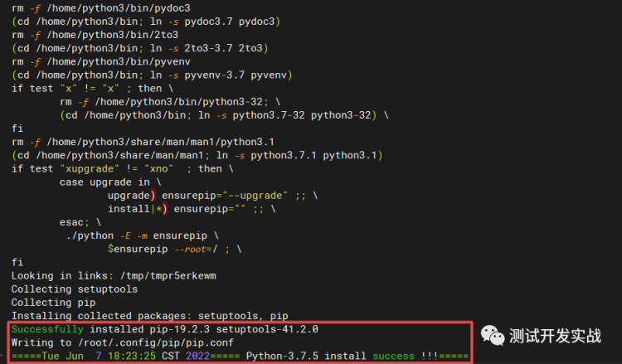Click the line './python -E -m ensurepip \'
The width and height of the screenshot is (622, 364).
(143, 236)
